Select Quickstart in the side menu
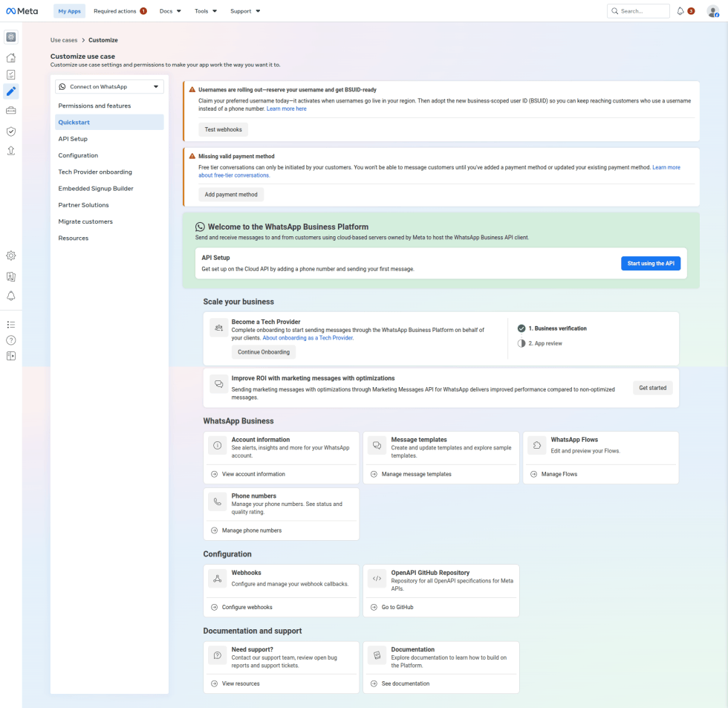 [x=110, y=122]
